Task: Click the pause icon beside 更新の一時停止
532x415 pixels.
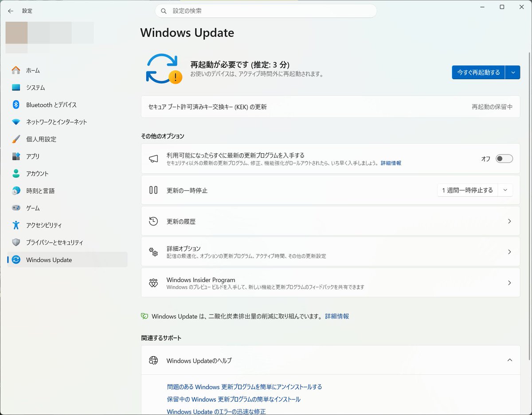Action: tap(153, 190)
